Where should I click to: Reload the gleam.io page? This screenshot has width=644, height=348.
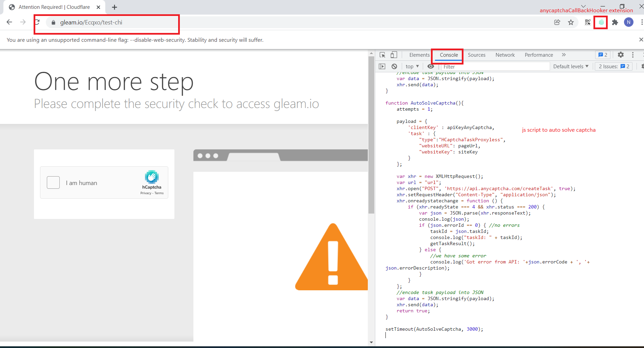pos(37,22)
